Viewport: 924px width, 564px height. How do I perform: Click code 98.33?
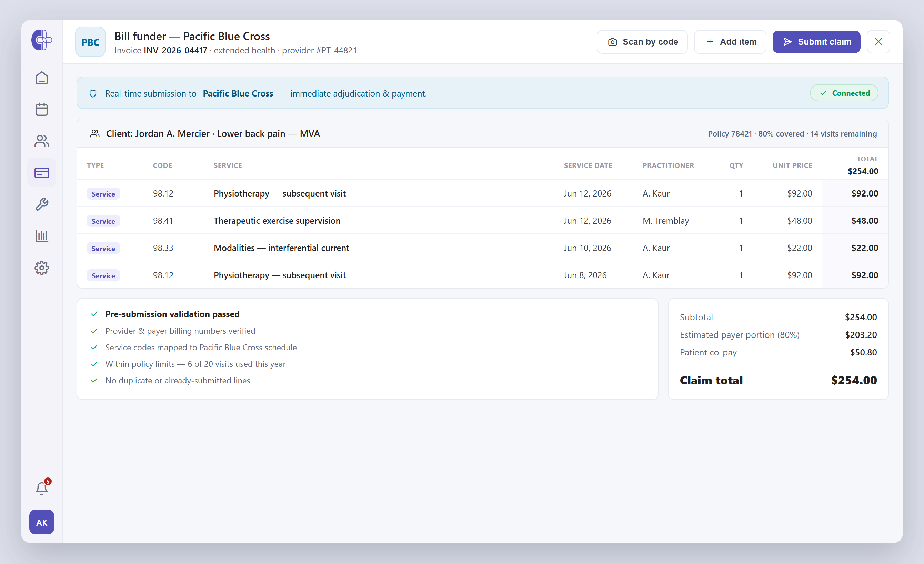coord(163,248)
